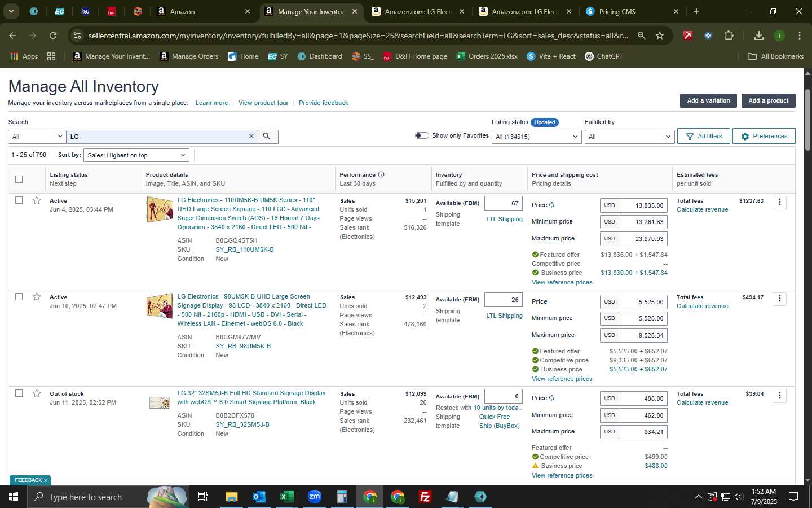This screenshot has width=812, height=508.
Task: Click Add a product button
Action: point(768,100)
